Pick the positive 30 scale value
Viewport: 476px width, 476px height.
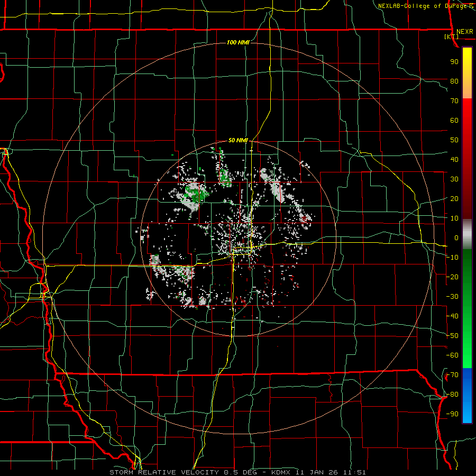click(x=454, y=179)
